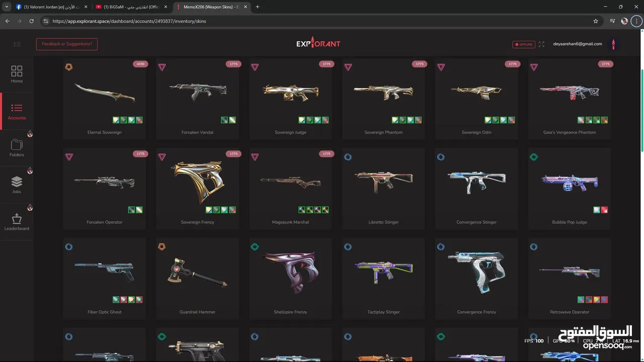
Task: Select the Convergence Frenzy skin image
Action: (476, 272)
